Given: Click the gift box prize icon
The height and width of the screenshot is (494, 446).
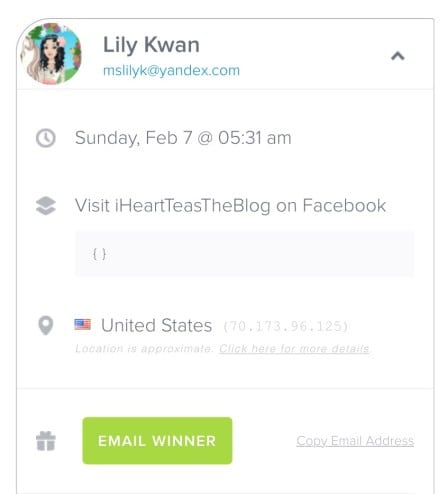Looking at the screenshot, I should [46, 441].
